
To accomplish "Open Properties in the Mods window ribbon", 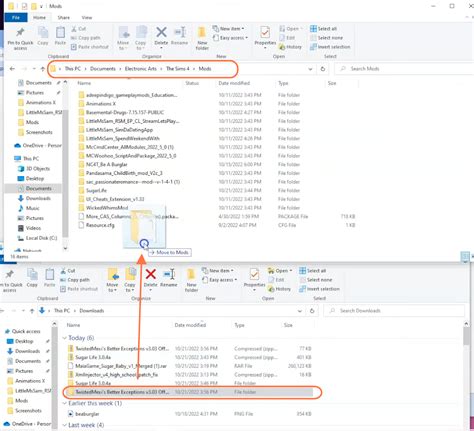I will pyautogui.click(x=265, y=36).
